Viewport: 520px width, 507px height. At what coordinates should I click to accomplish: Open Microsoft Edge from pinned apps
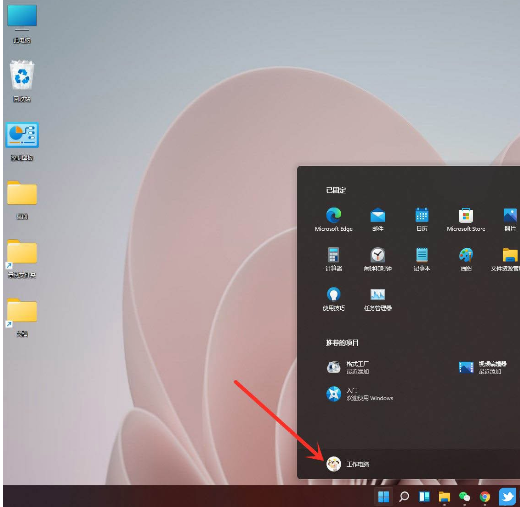point(333,219)
